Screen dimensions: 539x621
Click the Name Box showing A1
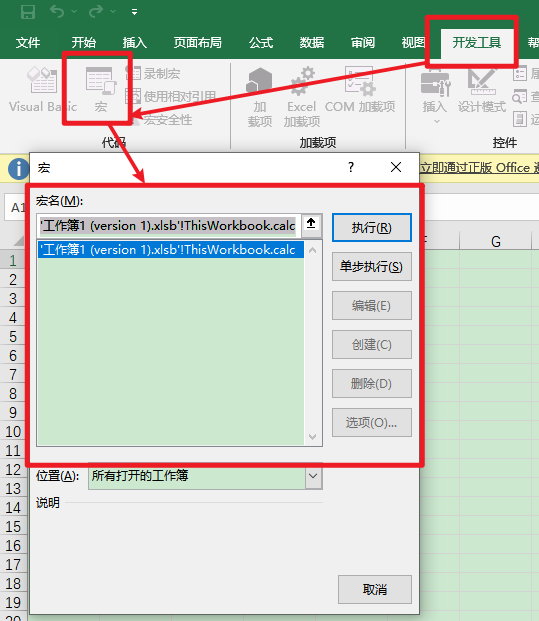tap(16, 207)
